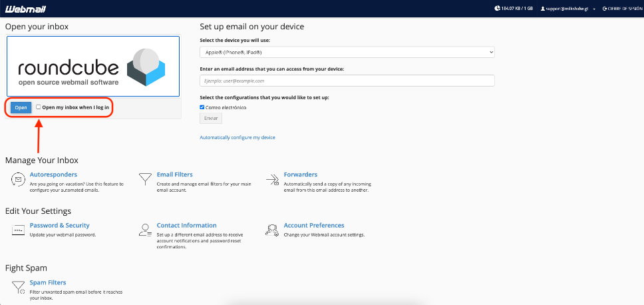The width and height of the screenshot is (644, 305).
Task: Open the device selection dropdown
Action: coord(347,52)
